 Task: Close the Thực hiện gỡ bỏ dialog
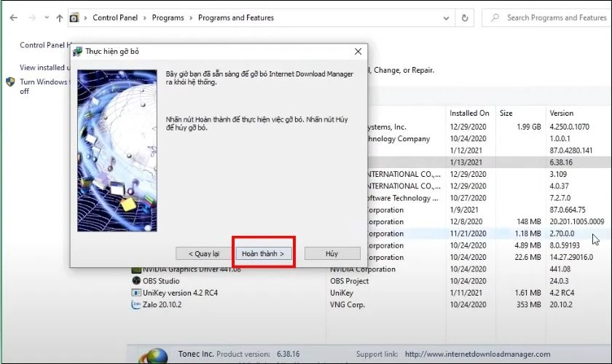point(358,52)
